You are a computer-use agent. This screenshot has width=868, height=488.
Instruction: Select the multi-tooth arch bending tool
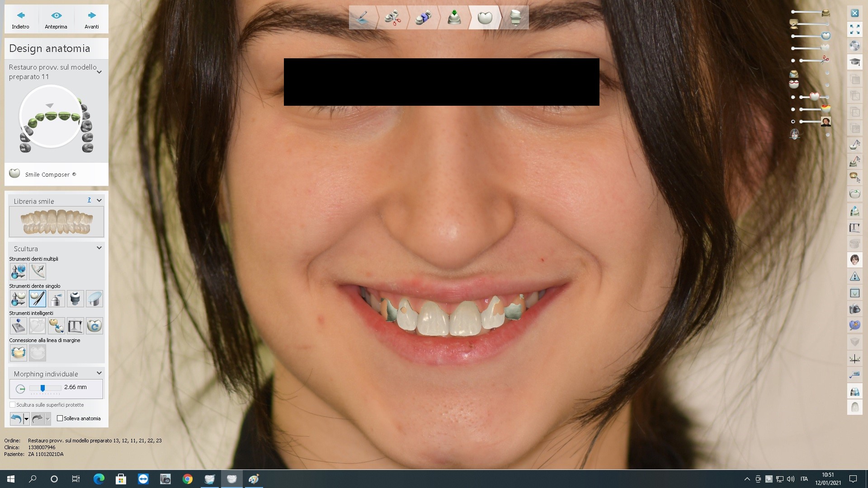pos(38,272)
